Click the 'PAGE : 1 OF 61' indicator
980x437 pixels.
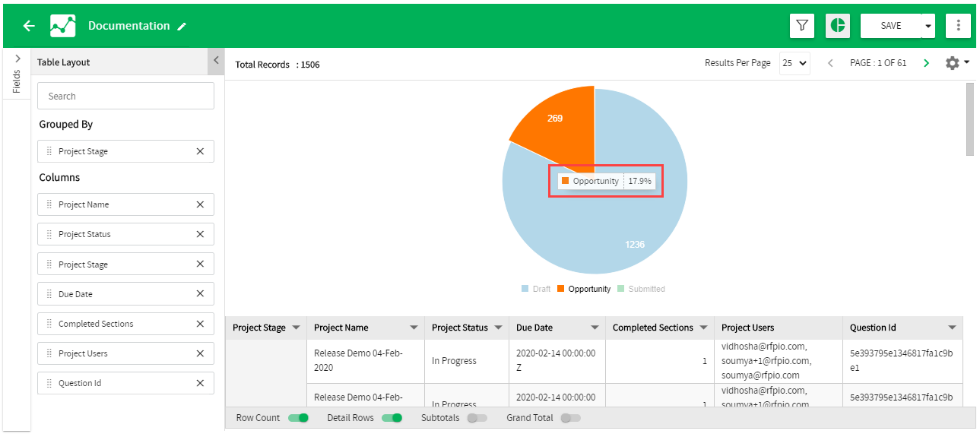pos(878,63)
